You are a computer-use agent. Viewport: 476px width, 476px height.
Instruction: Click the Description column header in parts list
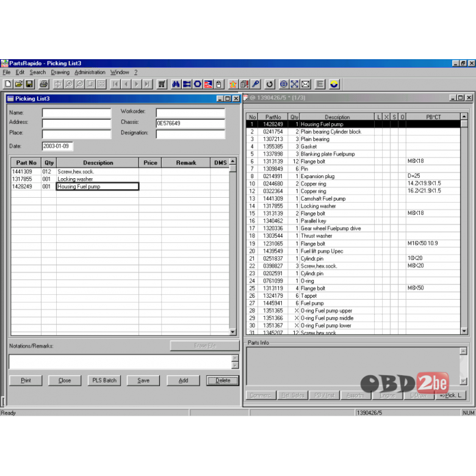[337, 117]
